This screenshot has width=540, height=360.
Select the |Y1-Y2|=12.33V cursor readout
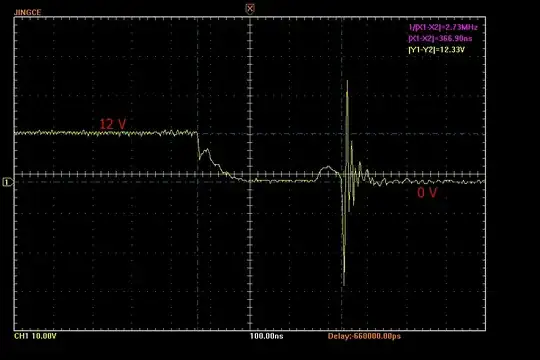coord(436,50)
